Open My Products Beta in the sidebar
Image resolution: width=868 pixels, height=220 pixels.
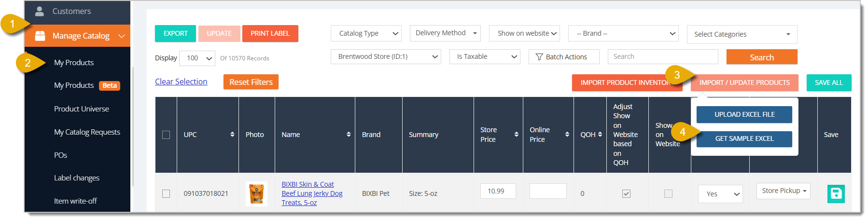pos(87,85)
